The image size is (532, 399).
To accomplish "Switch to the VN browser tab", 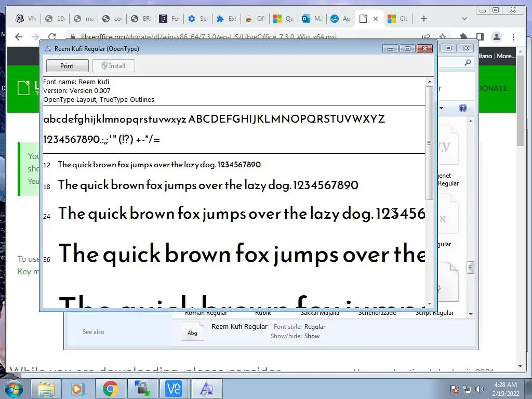I will (26, 19).
